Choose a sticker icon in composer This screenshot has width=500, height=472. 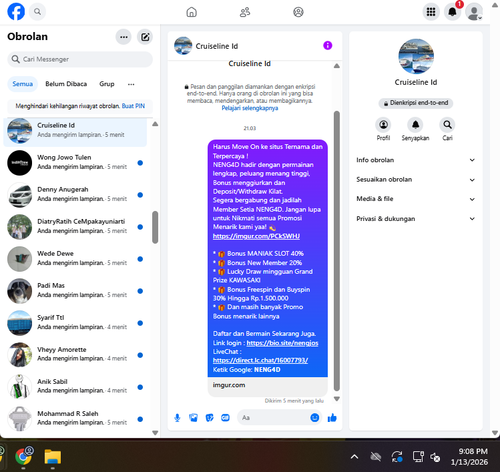[209, 418]
